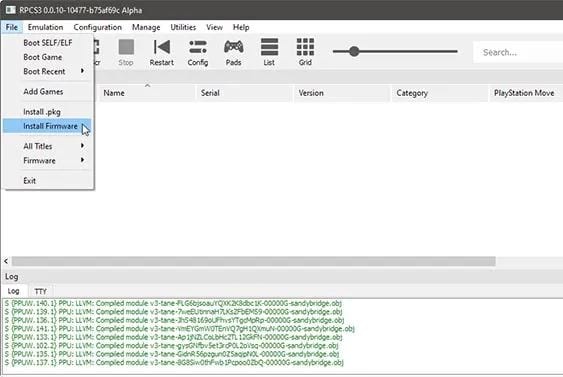Screen dimensions: 563x377
Task: Click the log line PPUW.140.1
Action: [x=173, y=303]
